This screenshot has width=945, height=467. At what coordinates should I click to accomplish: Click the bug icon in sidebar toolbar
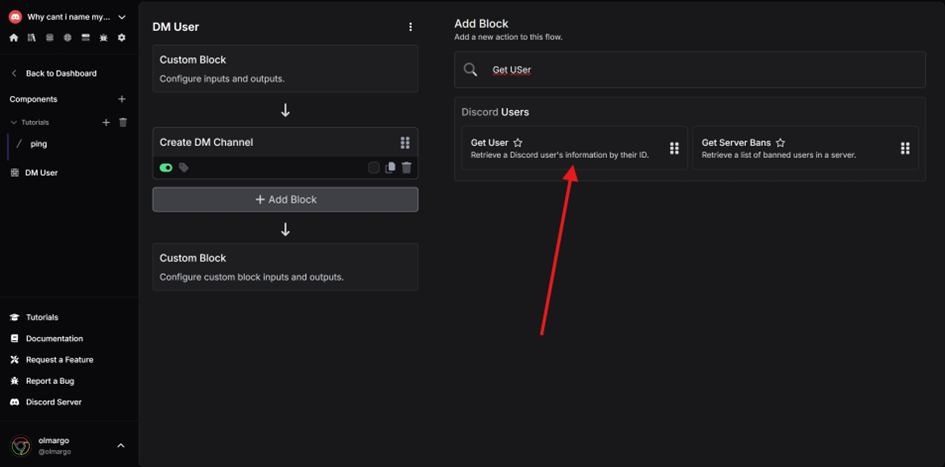(104, 37)
